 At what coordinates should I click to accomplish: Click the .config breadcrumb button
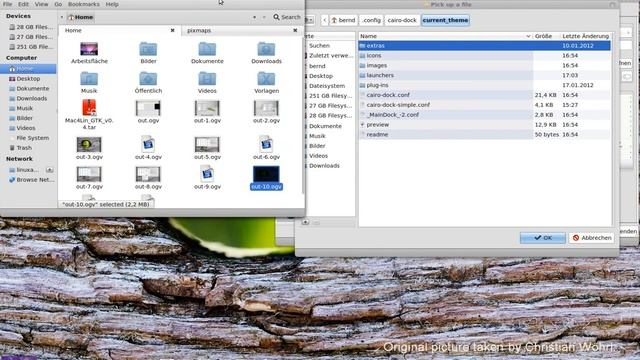coord(371,20)
